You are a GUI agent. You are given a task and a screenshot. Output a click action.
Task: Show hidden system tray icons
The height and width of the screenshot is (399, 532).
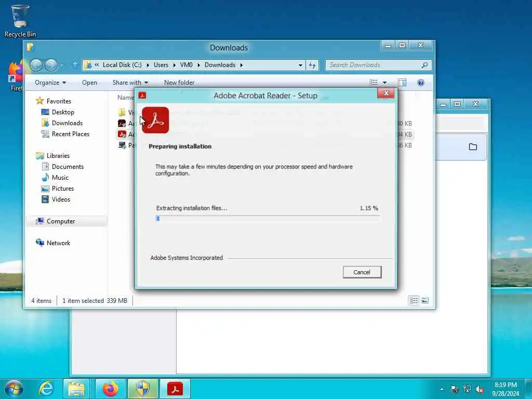click(442, 389)
